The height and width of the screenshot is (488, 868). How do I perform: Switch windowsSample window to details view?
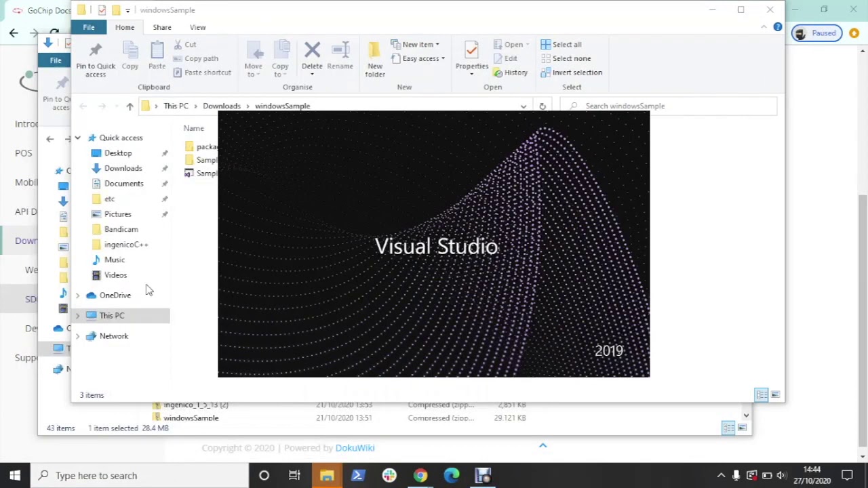(762, 394)
